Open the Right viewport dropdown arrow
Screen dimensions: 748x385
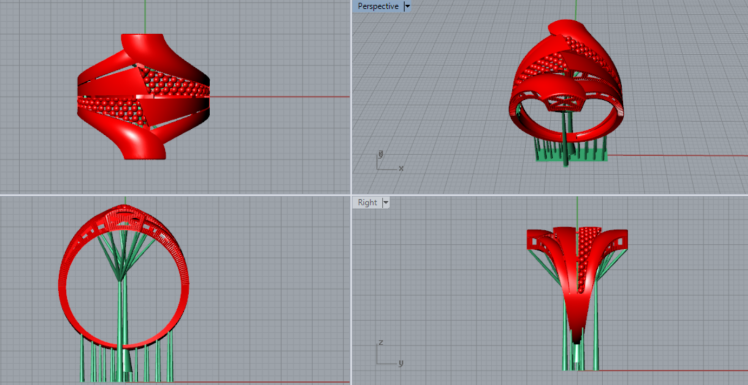(x=385, y=202)
